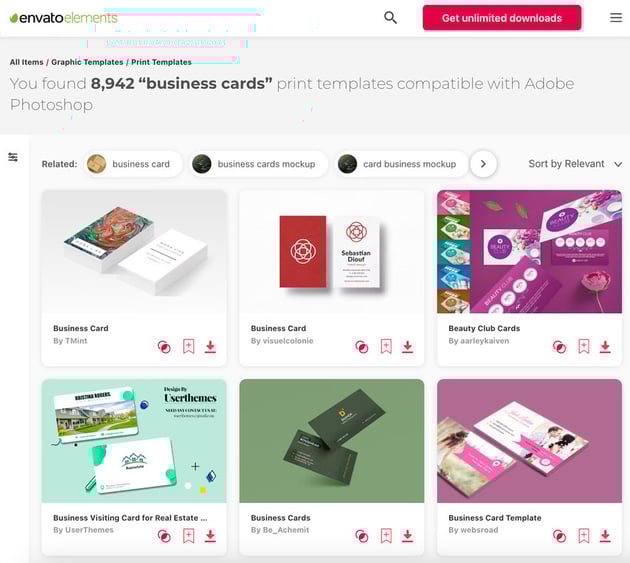Open the filters panel icon
This screenshot has height=563, width=630.
click(x=13, y=157)
